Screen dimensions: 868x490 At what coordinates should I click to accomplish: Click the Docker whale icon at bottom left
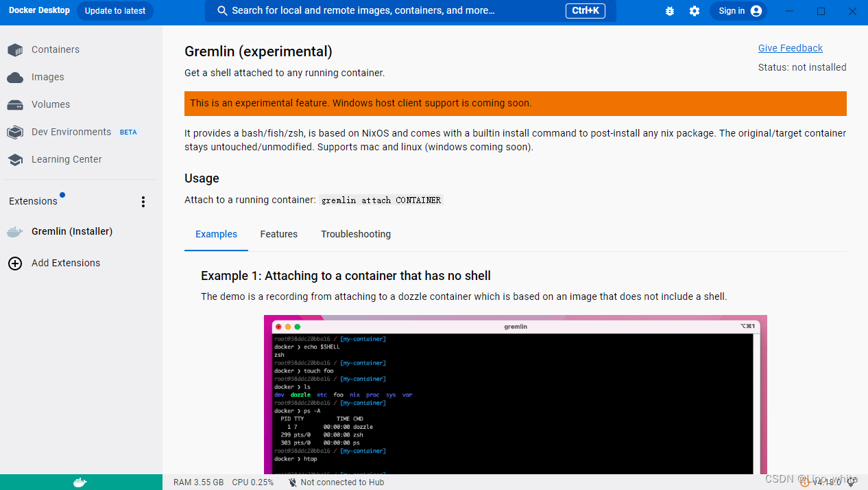[x=81, y=482]
